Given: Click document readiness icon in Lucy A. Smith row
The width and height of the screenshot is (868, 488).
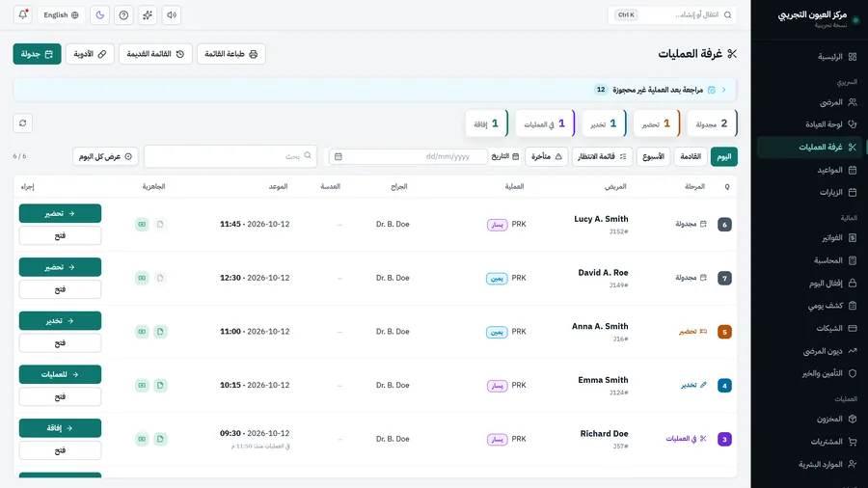Looking at the screenshot, I should point(160,224).
